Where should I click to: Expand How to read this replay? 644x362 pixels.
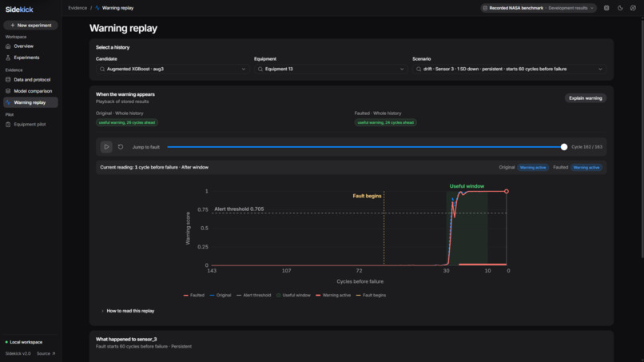(x=128, y=311)
